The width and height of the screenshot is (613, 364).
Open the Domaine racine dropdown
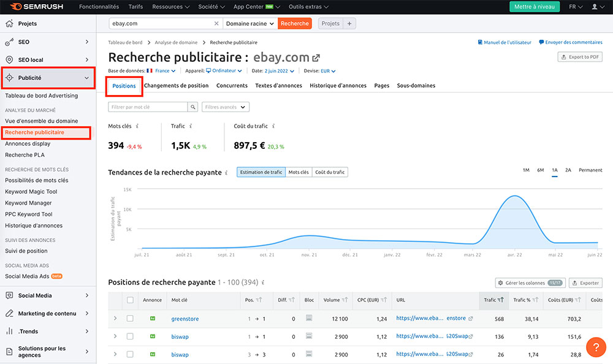250,23
